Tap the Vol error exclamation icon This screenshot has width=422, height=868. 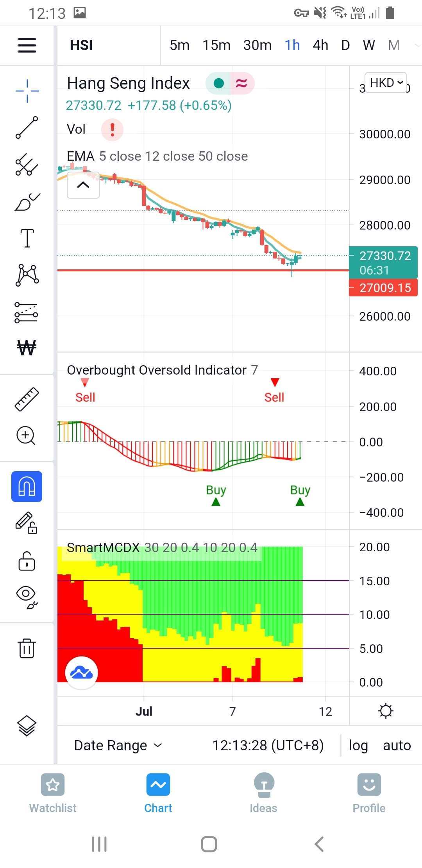[x=113, y=129]
